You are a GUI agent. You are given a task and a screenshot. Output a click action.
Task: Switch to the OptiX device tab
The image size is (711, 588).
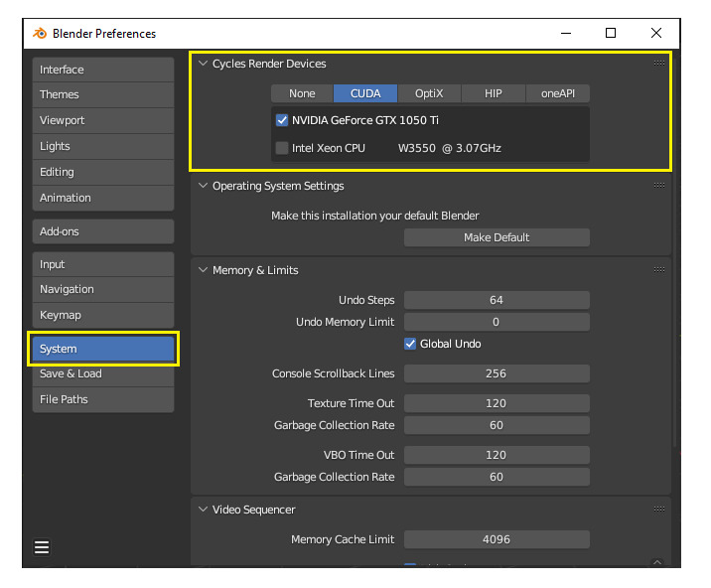[x=429, y=93]
